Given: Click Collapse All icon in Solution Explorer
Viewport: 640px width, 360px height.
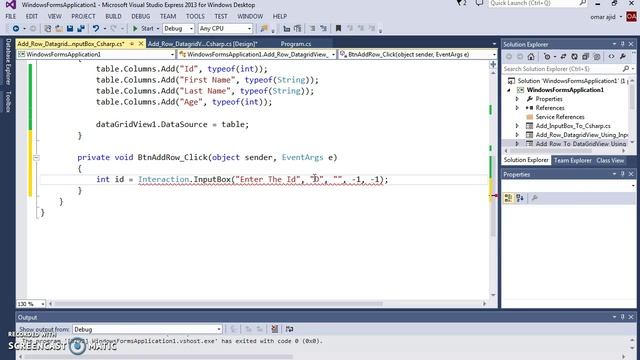Looking at the screenshot, I should [x=585, y=57].
